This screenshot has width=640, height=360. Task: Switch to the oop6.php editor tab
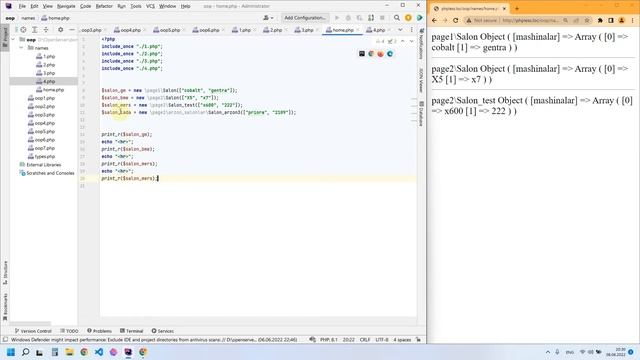coord(209,30)
